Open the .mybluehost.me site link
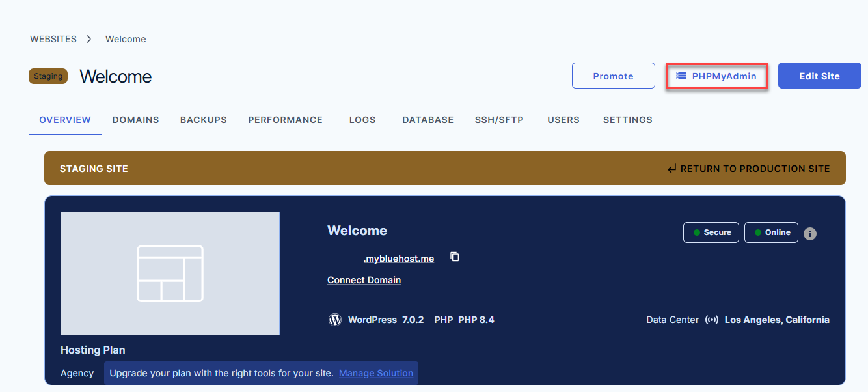The height and width of the screenshot is (392, 868). 399,259
